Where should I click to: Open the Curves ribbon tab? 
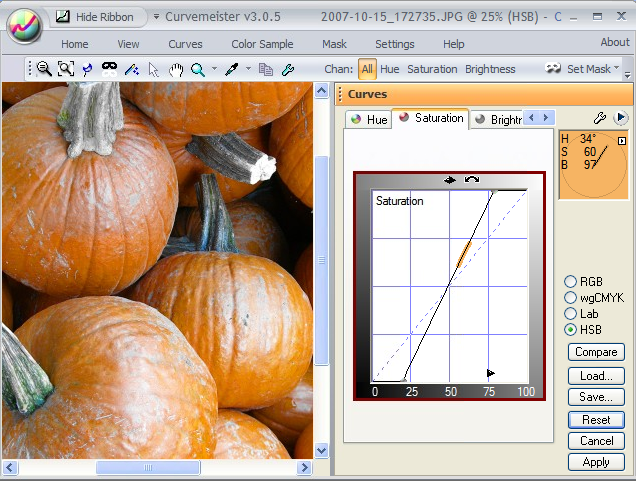click(x=185, y=44)
